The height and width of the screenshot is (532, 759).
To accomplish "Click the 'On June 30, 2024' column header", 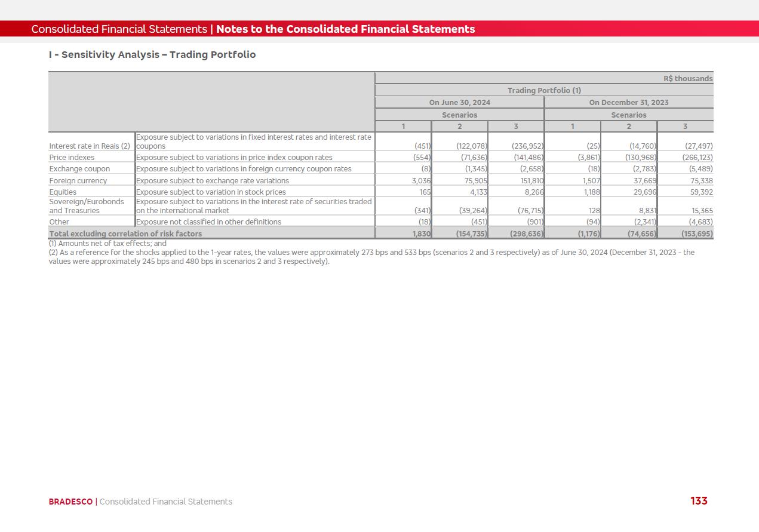I will [459, 103].
